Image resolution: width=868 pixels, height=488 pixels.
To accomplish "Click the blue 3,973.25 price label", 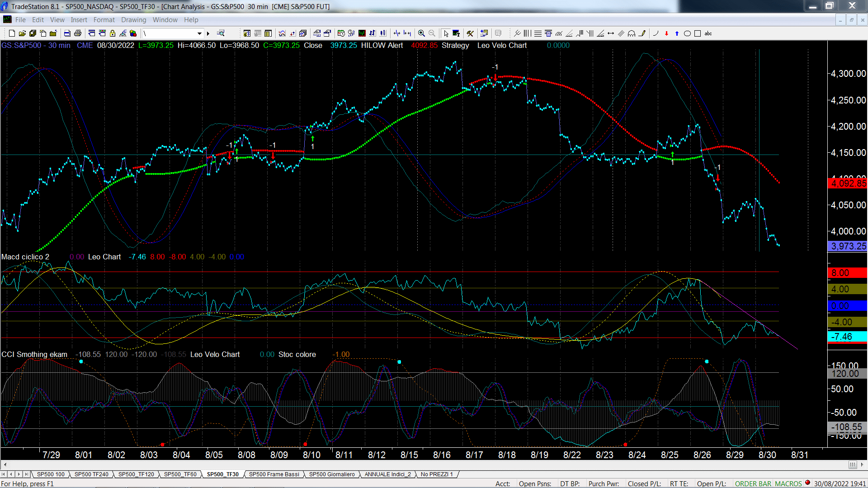I will pos(847,246).
